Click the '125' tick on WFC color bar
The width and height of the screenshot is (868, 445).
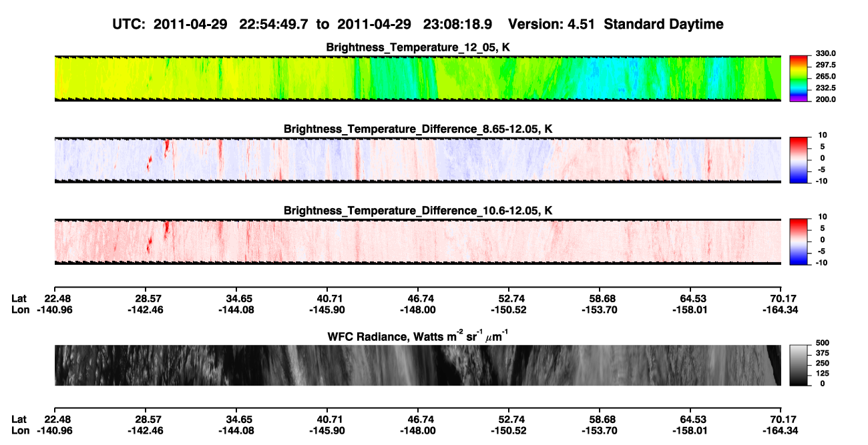822,373
